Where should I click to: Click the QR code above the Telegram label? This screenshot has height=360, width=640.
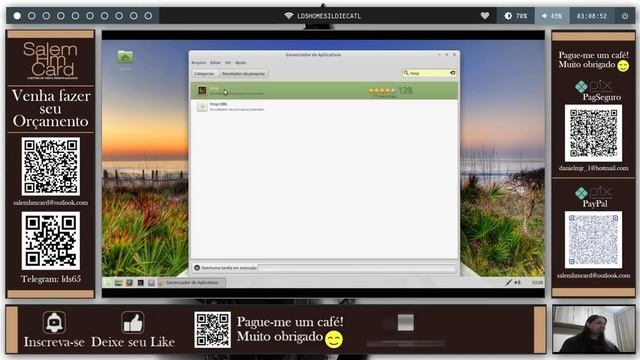pos(51,241)
